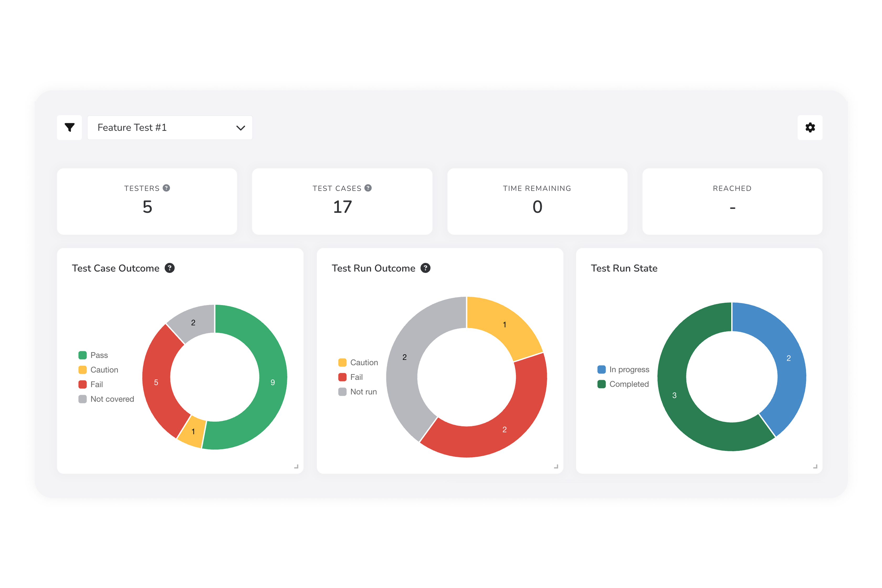
Task: Click the filter funnel icon
Action: click(x=69, y=128)
